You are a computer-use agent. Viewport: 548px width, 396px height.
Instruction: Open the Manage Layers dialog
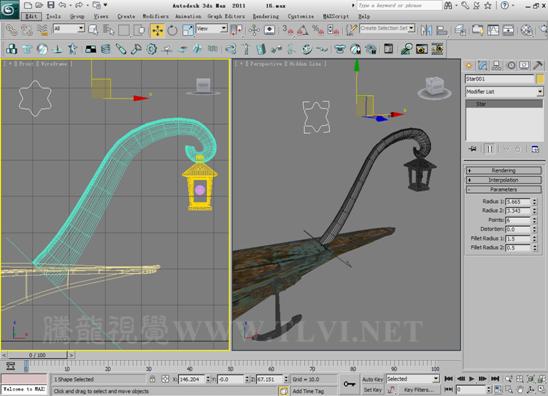coord(460,30)
